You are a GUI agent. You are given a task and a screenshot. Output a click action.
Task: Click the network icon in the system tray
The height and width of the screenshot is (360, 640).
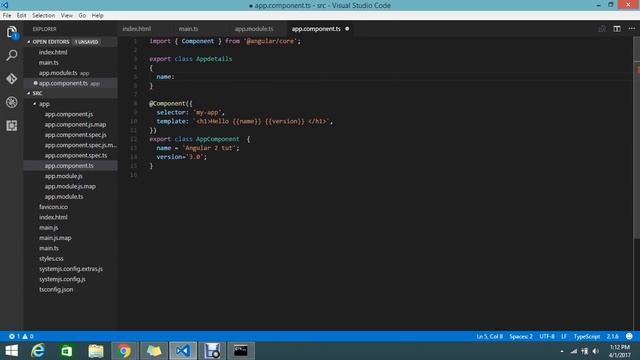(573, 351)
